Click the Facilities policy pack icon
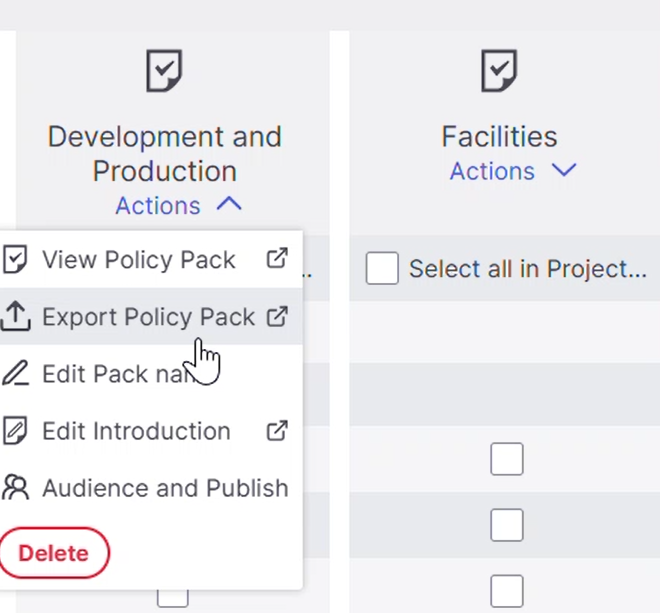 point(499,72)
